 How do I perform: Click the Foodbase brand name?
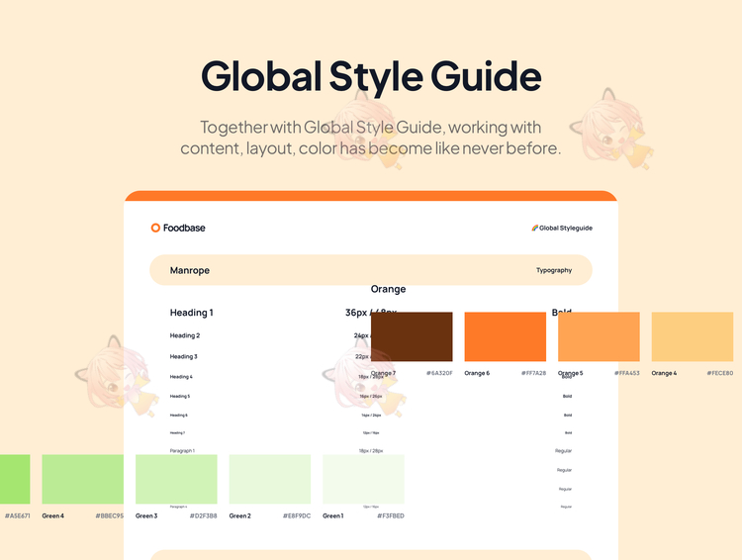click(184, 228)
